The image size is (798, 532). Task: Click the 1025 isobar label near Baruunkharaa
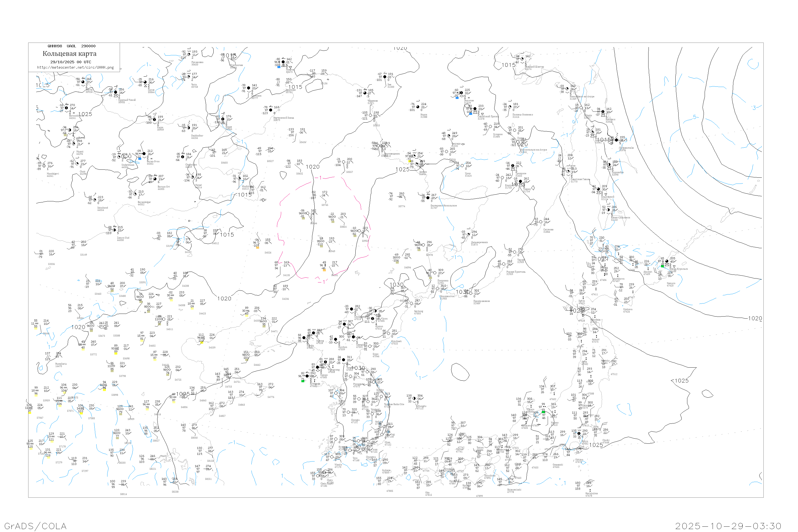85,114
